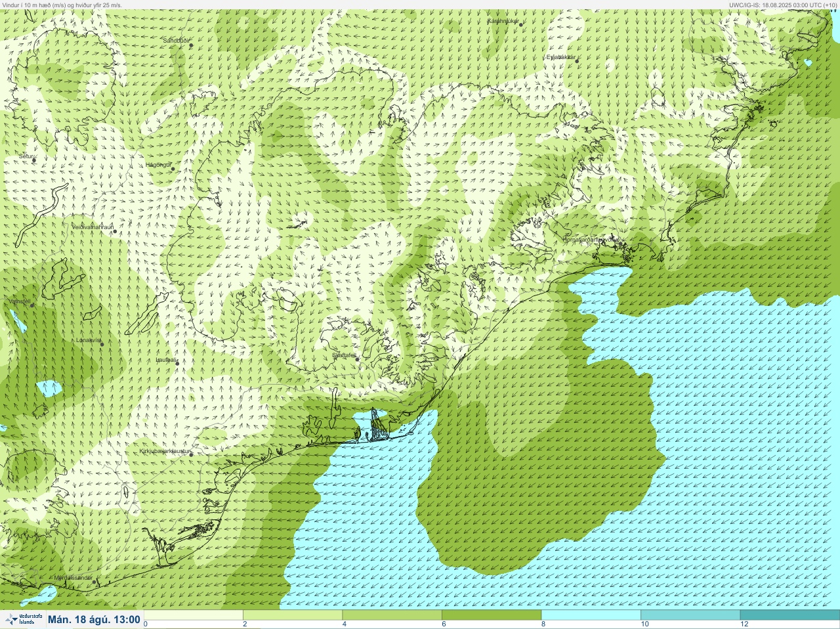840x629 pixels.
Task: Click the Mýrdalssandur station label
Action: [73, 578]
